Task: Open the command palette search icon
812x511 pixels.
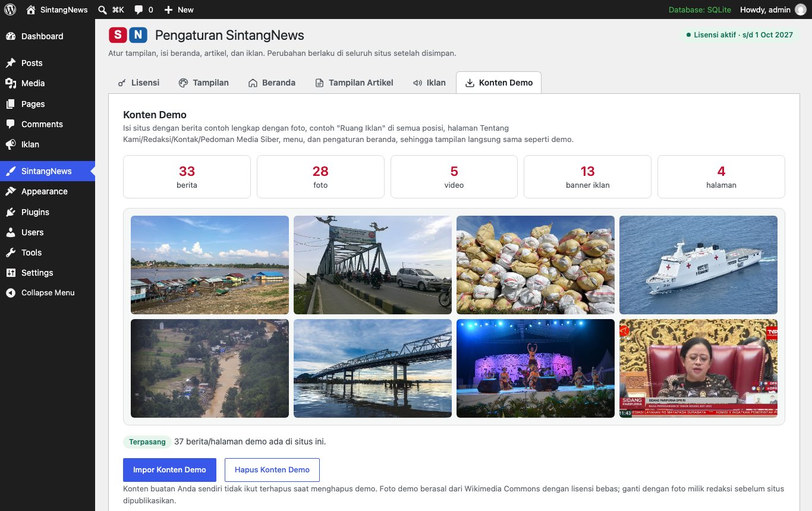Action: point(102,10)
